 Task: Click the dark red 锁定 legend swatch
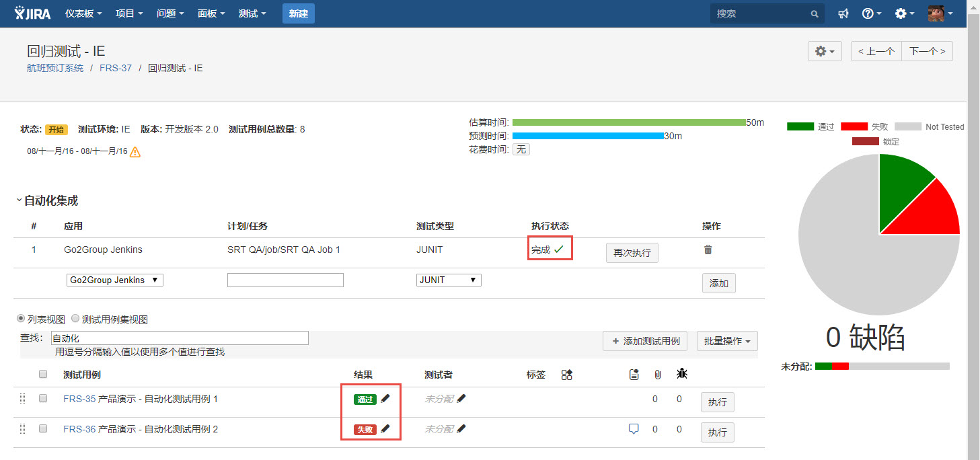pos(865,141)
